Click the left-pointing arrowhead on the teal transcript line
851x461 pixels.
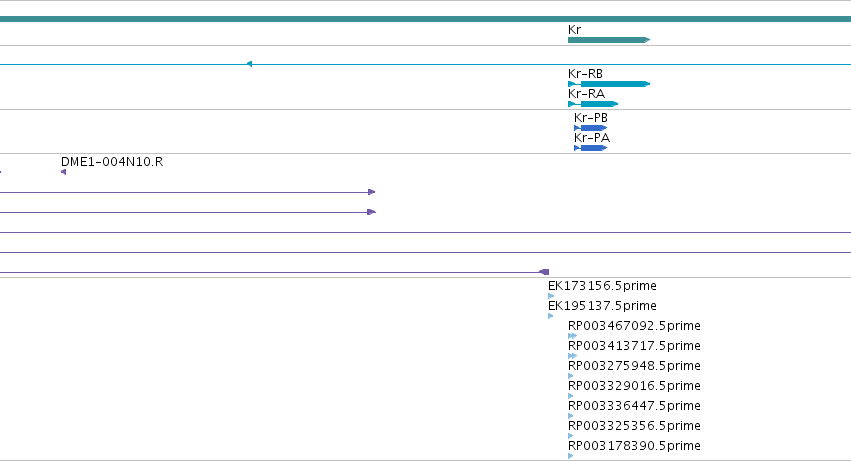[249, 64]
